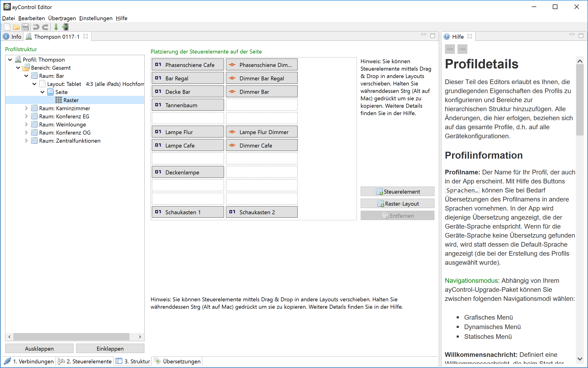Screen dimensions: 588x368
Task: Select the Raster grid icon in tree
Action: [x=58, y=100]
